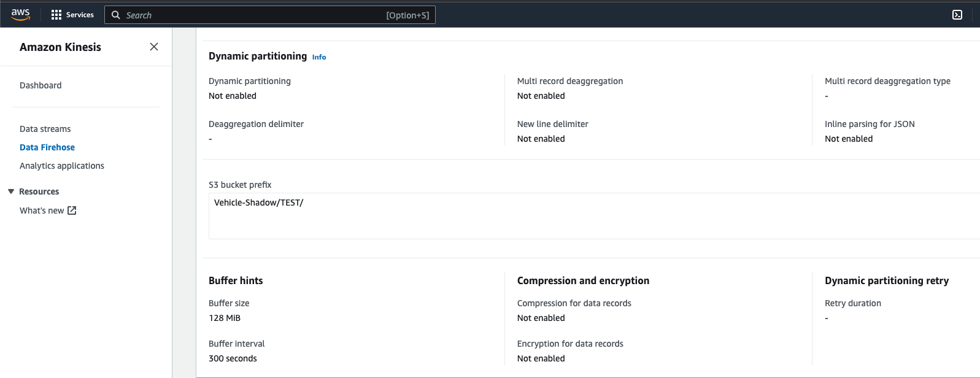Click the S3 bucket prefix label
This screenshot has height=378, width=980.
240,185
